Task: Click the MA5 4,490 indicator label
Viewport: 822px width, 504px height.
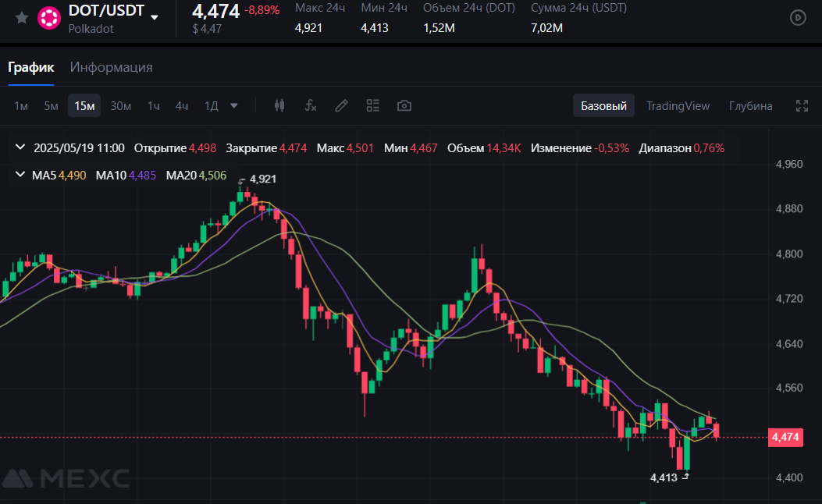Action: tap(59, 176)
